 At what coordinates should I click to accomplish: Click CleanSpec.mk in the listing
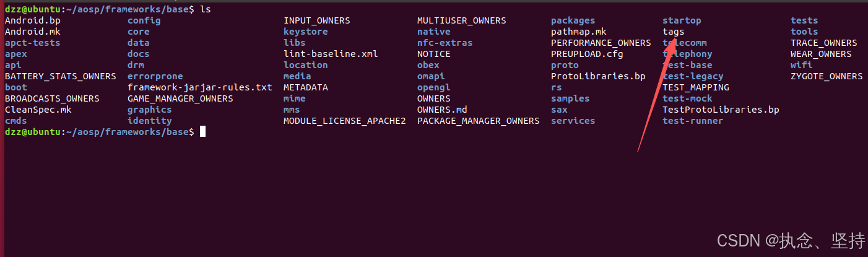click(x=38, y=110)
